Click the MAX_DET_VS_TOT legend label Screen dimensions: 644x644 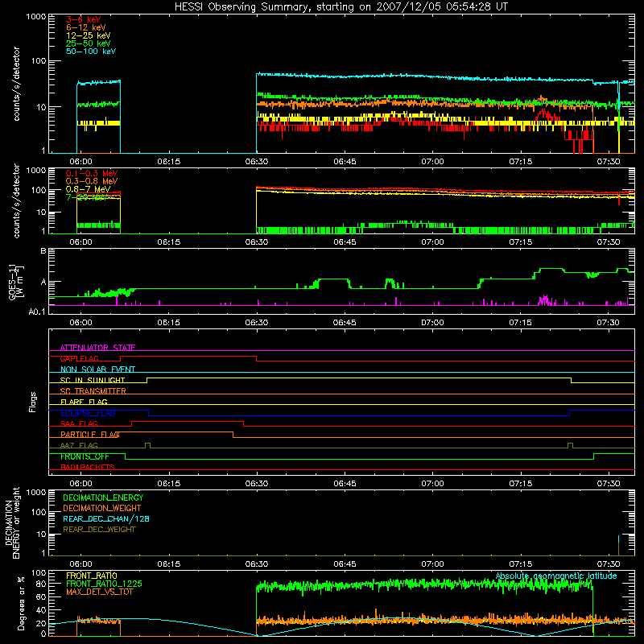(99, 592)
